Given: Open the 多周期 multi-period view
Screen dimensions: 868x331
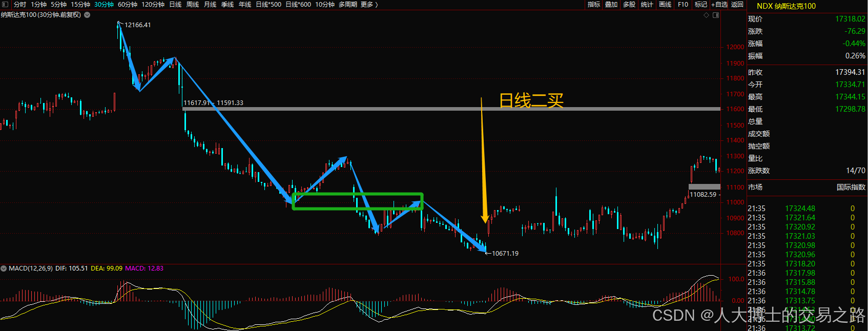Looking at the screenshot, I should 348,5.
